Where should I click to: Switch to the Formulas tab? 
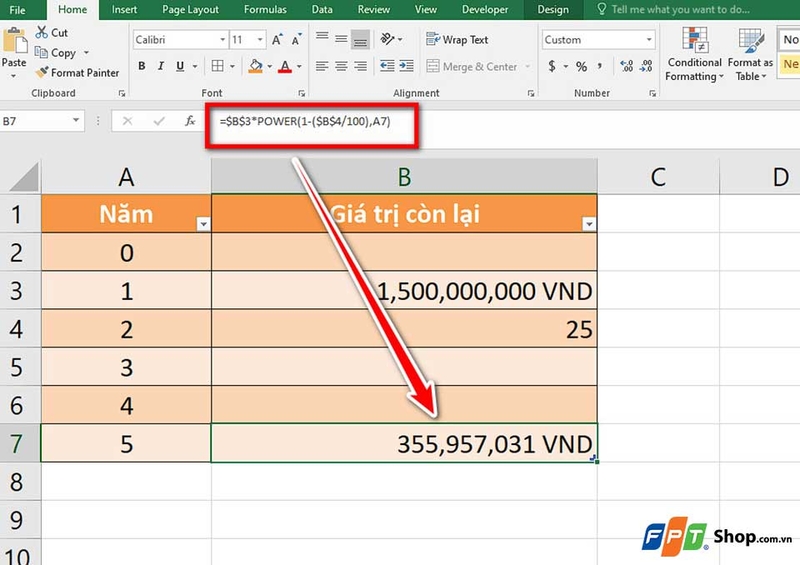click(265, 10)
